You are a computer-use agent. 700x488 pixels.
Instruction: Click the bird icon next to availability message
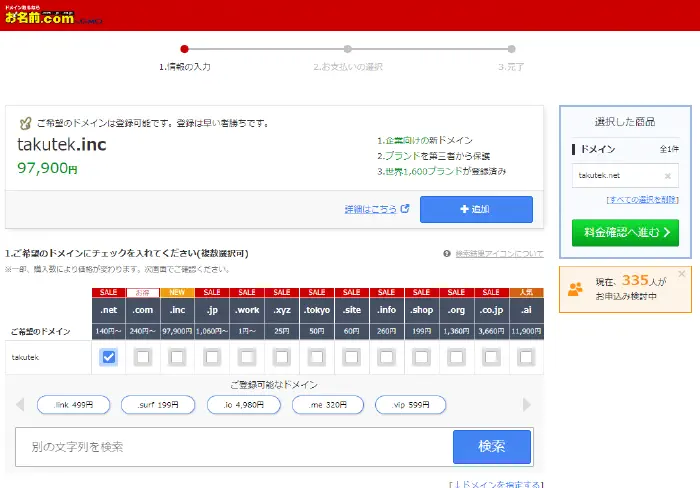[25, 123]
